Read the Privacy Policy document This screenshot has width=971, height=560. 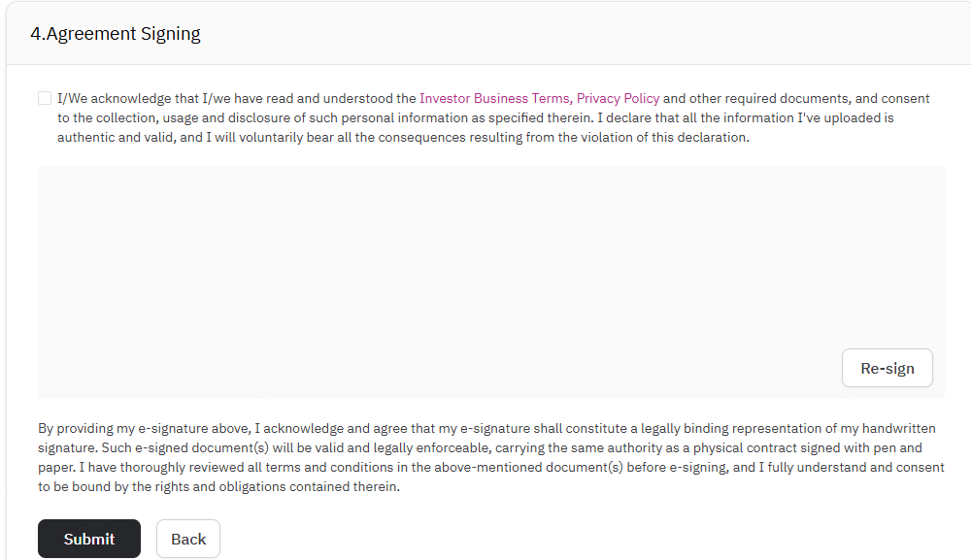618,98
